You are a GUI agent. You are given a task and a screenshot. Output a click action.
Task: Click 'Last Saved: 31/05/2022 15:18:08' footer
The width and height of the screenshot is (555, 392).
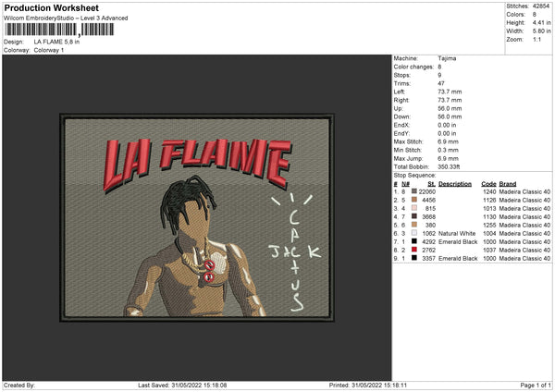tap(182, 385)
